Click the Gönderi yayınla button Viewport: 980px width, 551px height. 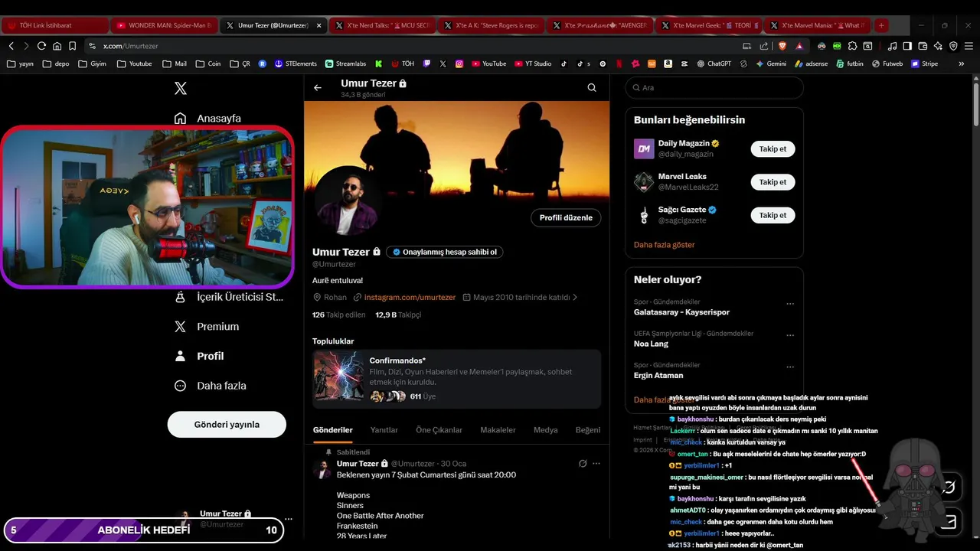pyautogui.click(x=227, y=424)
